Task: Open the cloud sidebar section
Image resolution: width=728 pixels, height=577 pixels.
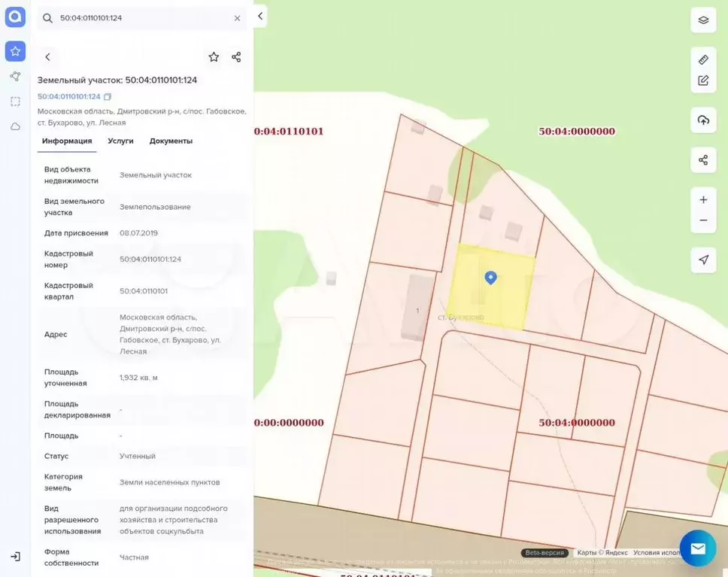Action: point(15,126)
